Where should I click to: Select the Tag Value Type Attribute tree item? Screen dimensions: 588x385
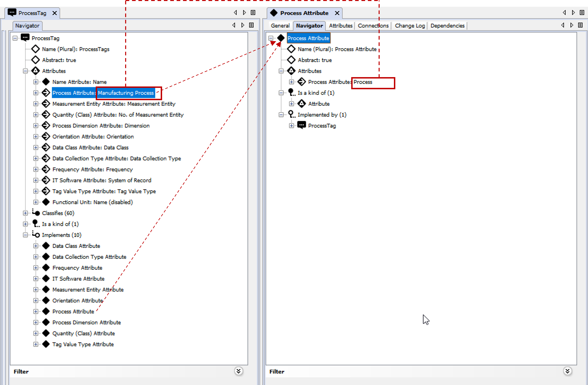pos(83,344)
